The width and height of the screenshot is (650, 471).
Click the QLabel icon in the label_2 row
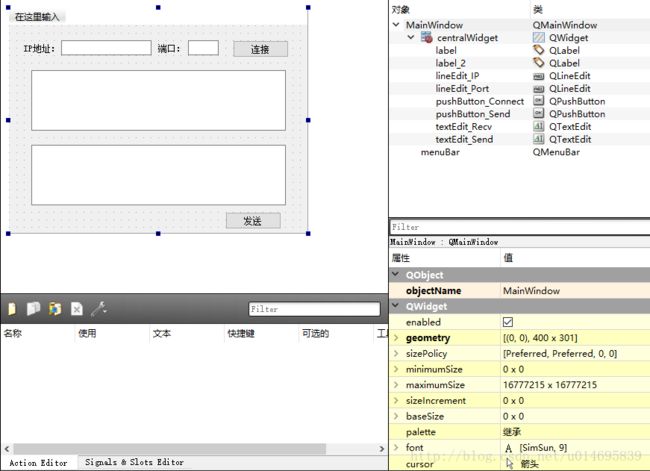[x=538, y=63]
